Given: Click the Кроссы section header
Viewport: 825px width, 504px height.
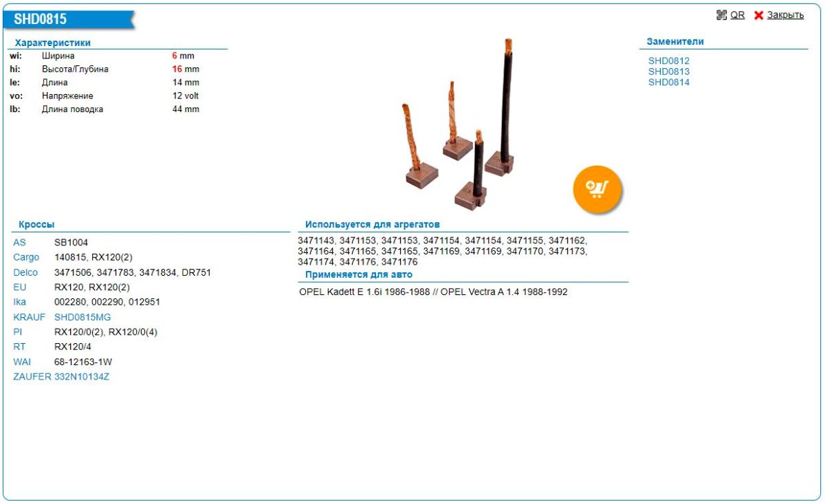Looking at the screenshot, I should point(36,225).
